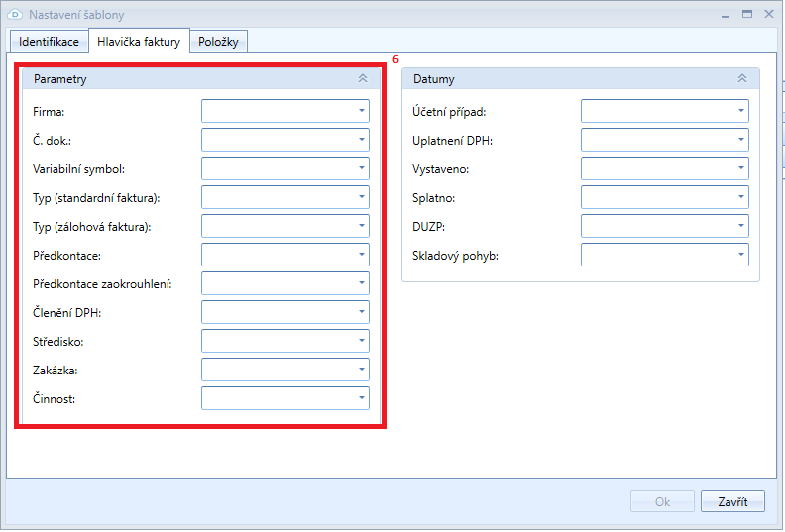The width and height of the screenshot is (785, 532).
Task: Collapse the Datumy panel using chevron icon
Action: (742, 78)
